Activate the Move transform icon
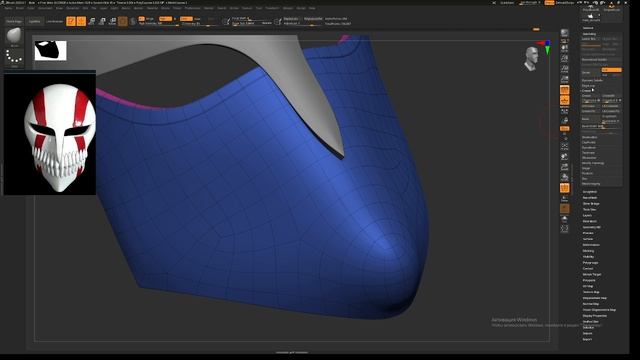 tap(92, 21)
